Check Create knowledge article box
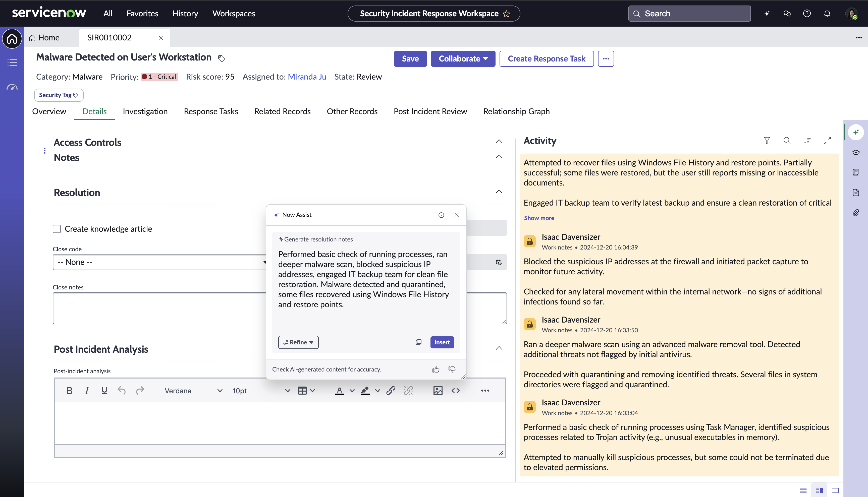This screenshot has width=868, height=497. pos(57,229)
